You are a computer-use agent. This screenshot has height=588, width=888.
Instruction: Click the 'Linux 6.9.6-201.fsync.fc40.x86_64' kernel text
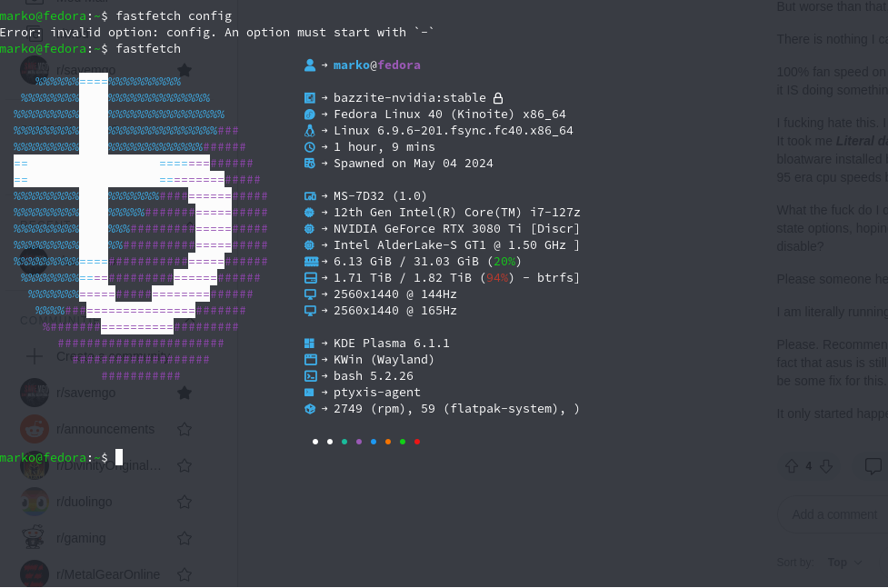pos(453,131)
